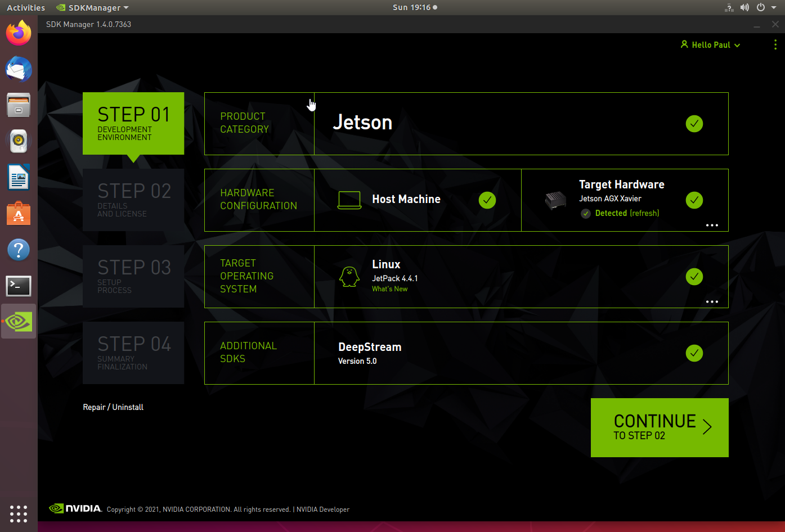Launch Thunderbird mail from dock
The height and width of the screenshot is (532, 785).
[19, 69]
